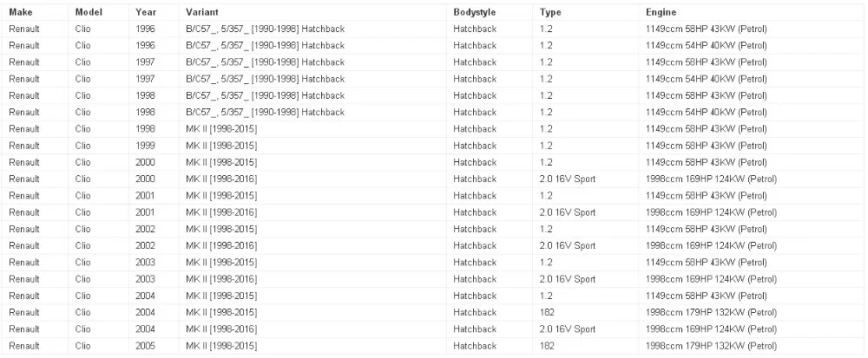This screenshot has width=868, height=358.
Task: Select 2.0 16V Sport in the 2003 row
Action: coord(568,279)
